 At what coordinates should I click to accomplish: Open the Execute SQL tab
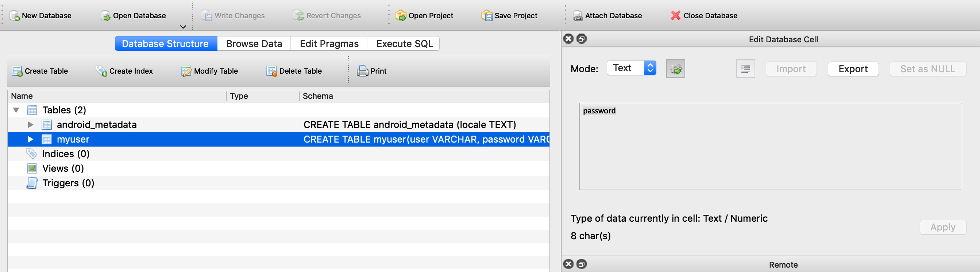point(404,44)
